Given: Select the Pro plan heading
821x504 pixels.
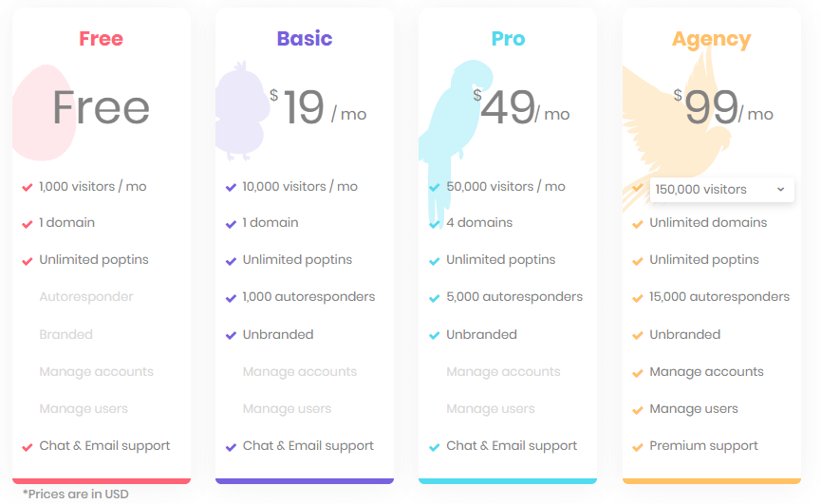Looking at the screenshot, I should (x=508, y=39).
